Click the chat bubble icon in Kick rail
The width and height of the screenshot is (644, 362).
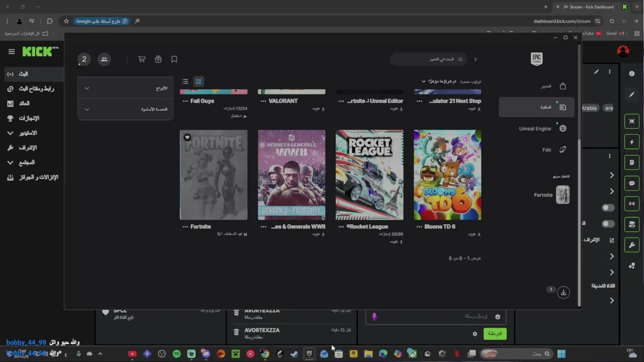coord(632,184)
